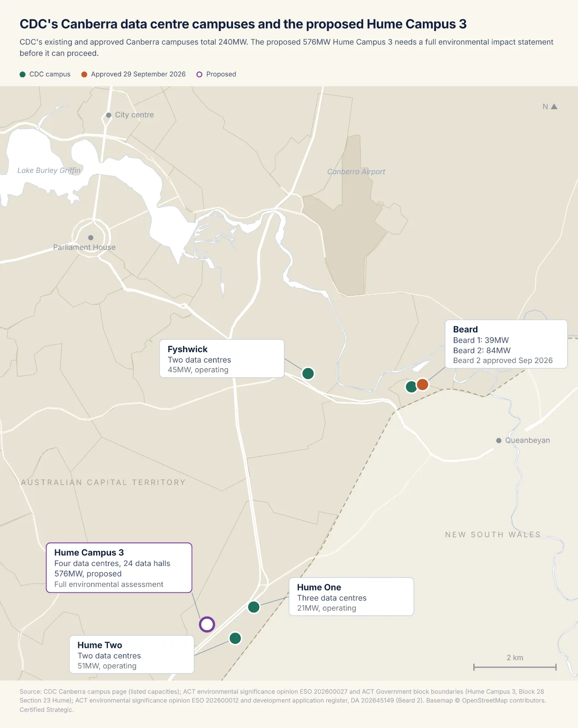Click the Queanbeyan grey dot
Viewport: 578px width, 728px height.
click(x=499, y=440)
